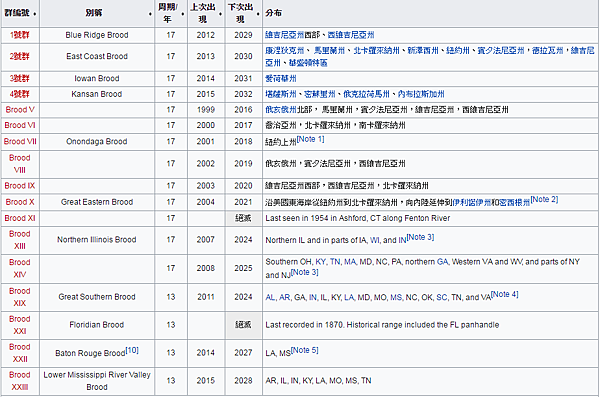Open the Brood XIX link
The height and width of the screenshot is (397, 600).
pos(20,297)
